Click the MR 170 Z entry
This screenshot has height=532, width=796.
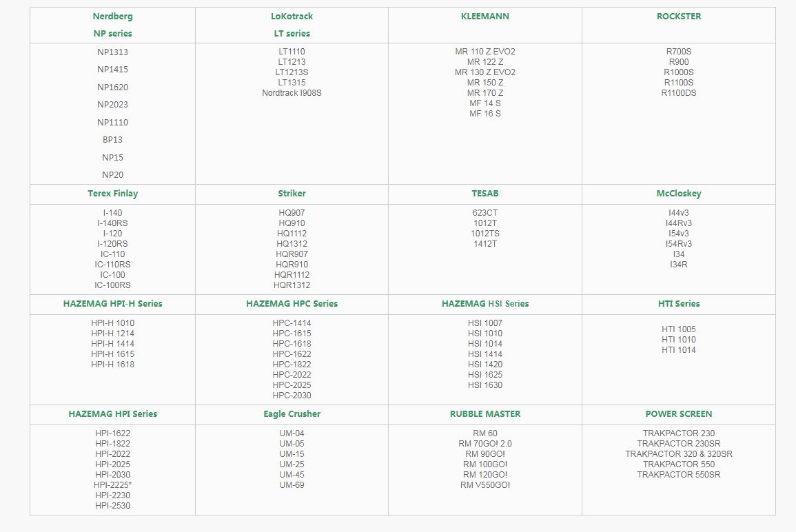[484, 93]
